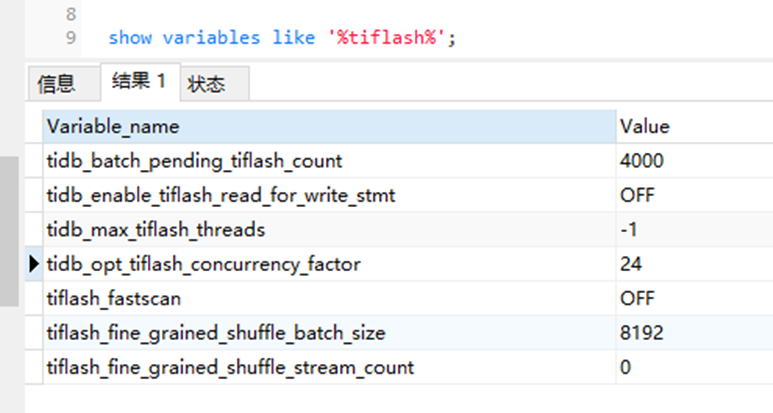Select the tidb_opt_tiflash_concurrency_factor cell
This screenshot has height=413, width=773.
204,264
